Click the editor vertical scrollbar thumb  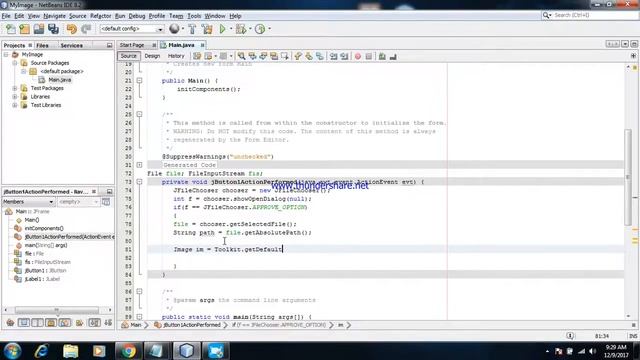pyautogui.click(x=628, y=177)
